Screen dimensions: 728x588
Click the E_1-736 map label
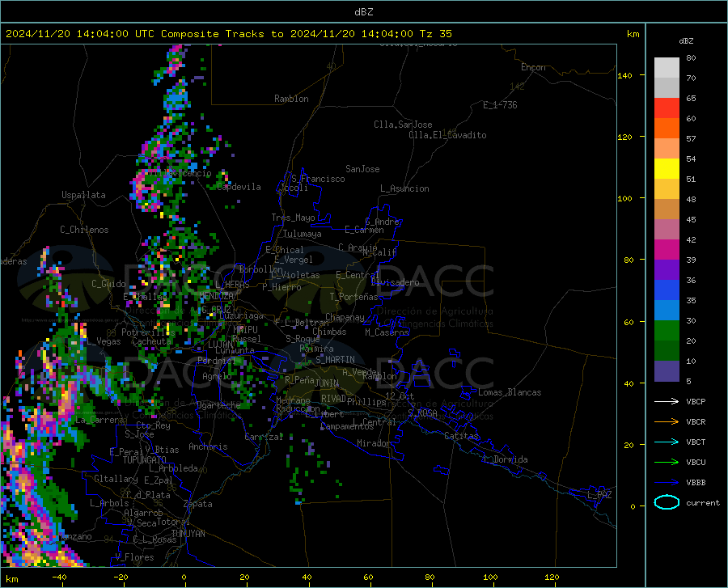[x=500, y=105]
